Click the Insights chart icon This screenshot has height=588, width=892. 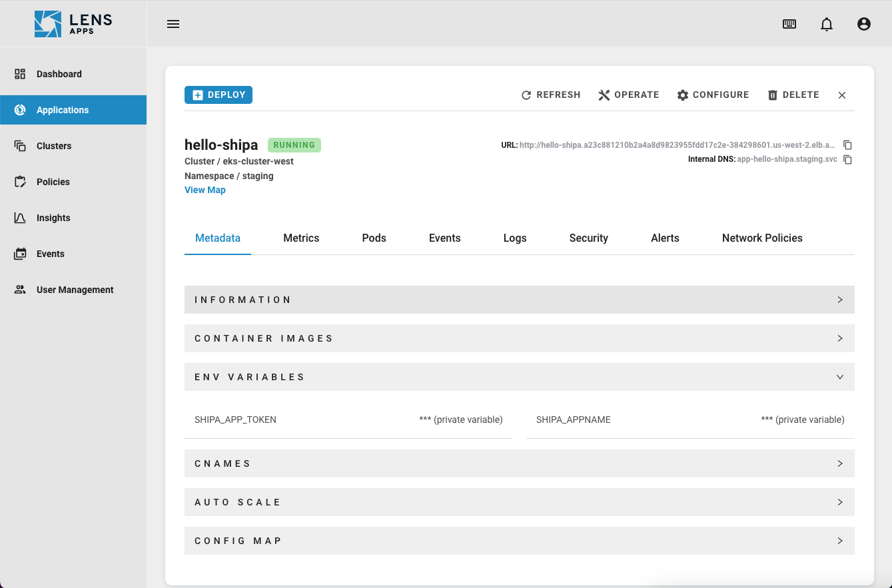(20, 218)
